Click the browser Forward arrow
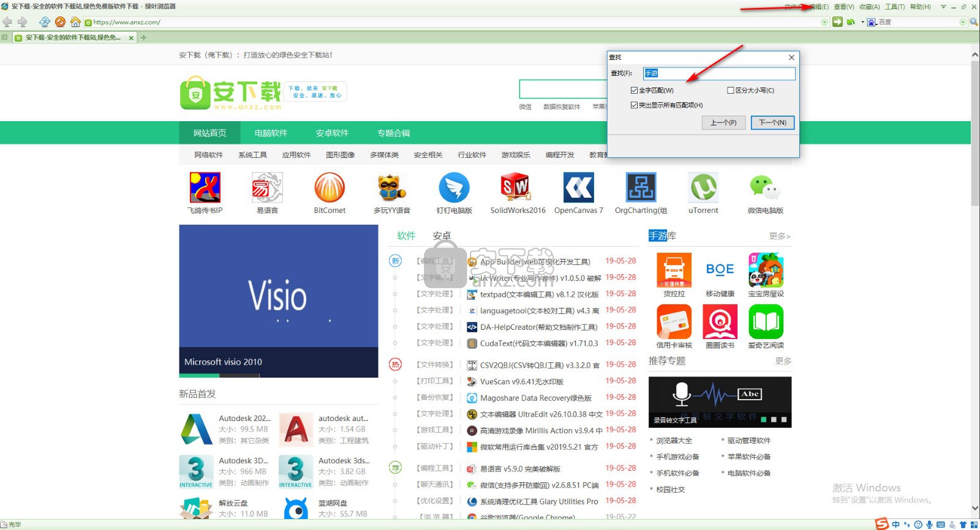The image size is (980, 530). [23, 22]
